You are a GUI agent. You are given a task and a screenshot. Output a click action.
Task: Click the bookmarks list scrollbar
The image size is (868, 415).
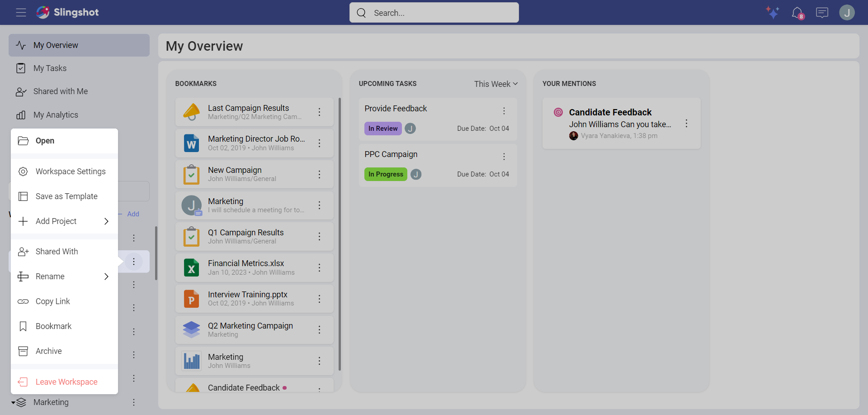(340, 234)
